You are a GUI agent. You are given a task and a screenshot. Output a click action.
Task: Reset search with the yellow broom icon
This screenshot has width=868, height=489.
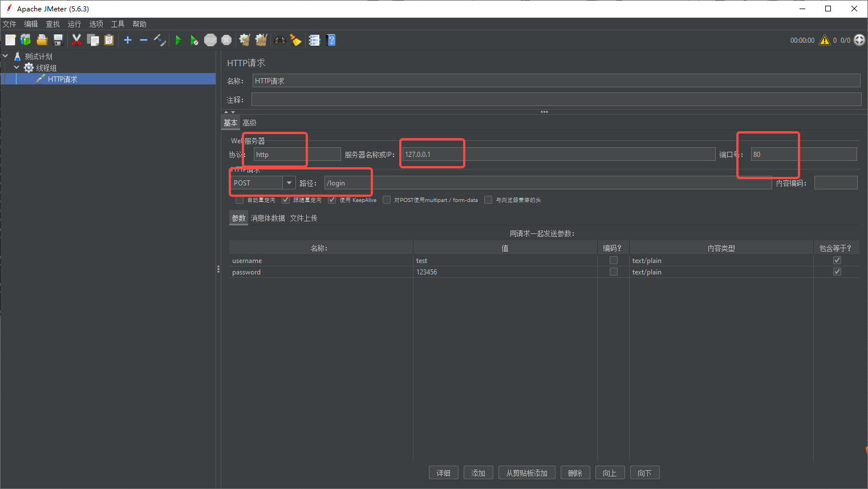pos(296,40)
